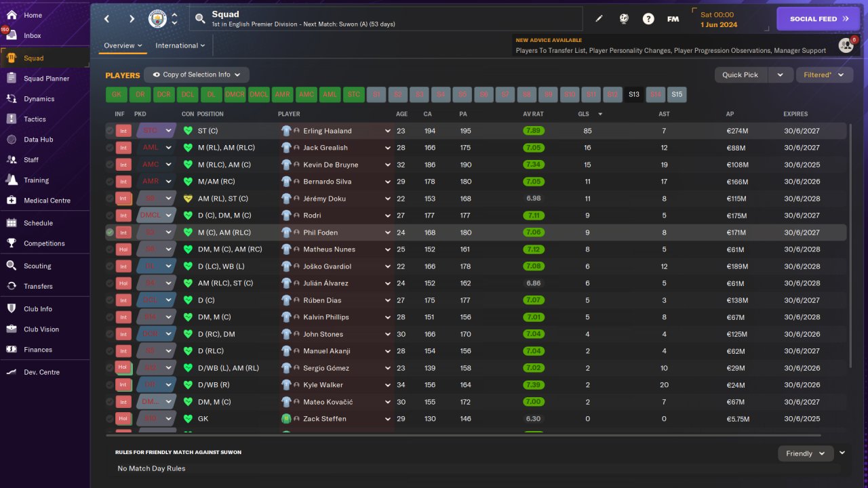Select the S13 substitute tab
Viewport: 868px width, 488px height.
pyautogui.click(x=633, y=95)
